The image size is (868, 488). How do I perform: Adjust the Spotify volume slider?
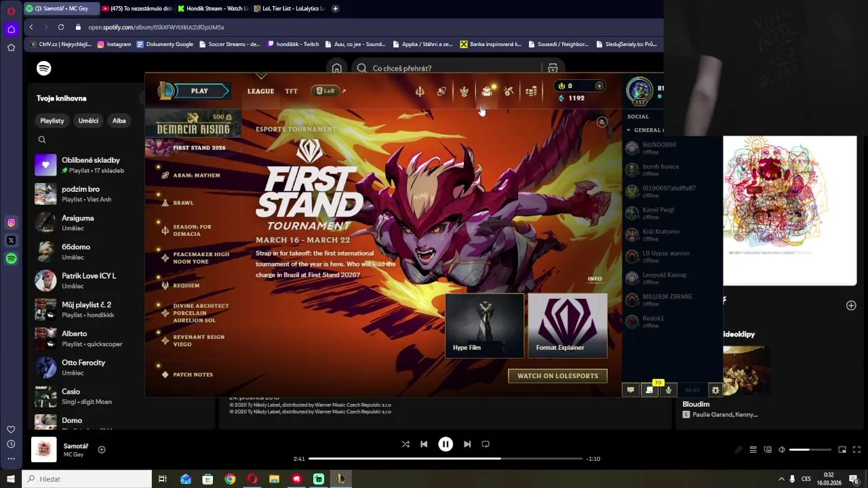[810, 449]
